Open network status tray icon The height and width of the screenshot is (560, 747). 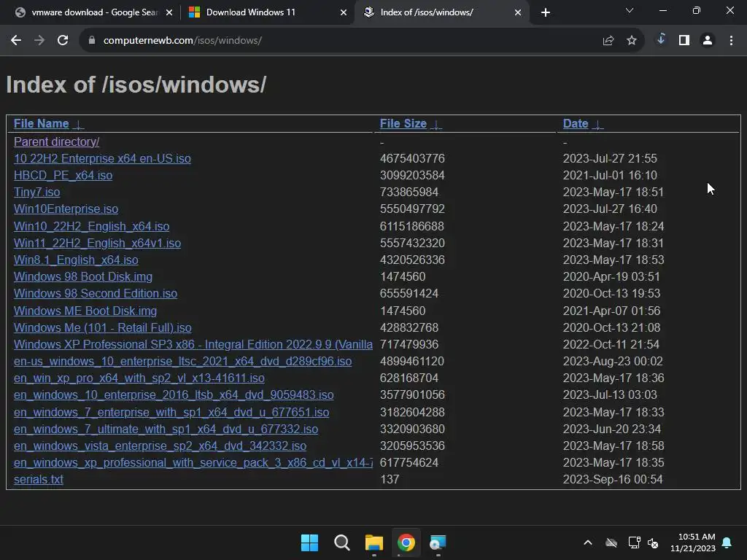pos(634,542)
